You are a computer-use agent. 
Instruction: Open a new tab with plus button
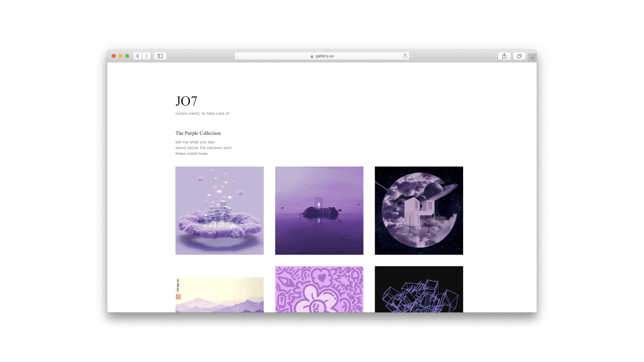click(532, 58)
